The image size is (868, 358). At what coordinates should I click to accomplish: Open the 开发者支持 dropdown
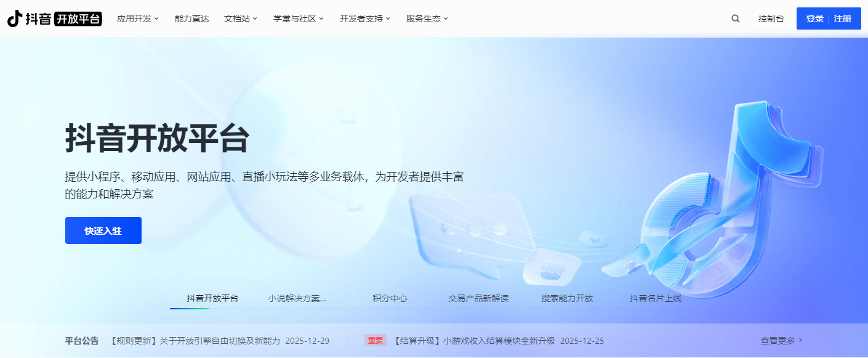(x=364, y=18)
